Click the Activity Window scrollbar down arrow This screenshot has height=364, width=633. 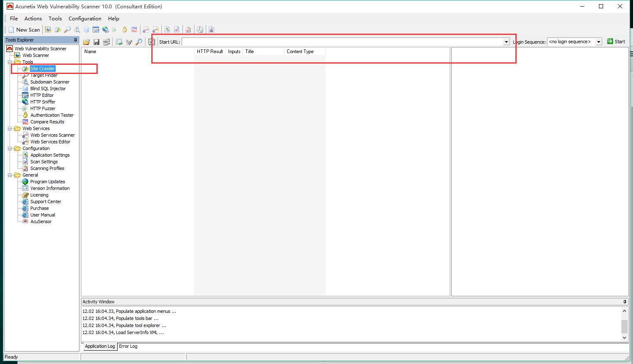pyautogui.click(x=624, y=337)
